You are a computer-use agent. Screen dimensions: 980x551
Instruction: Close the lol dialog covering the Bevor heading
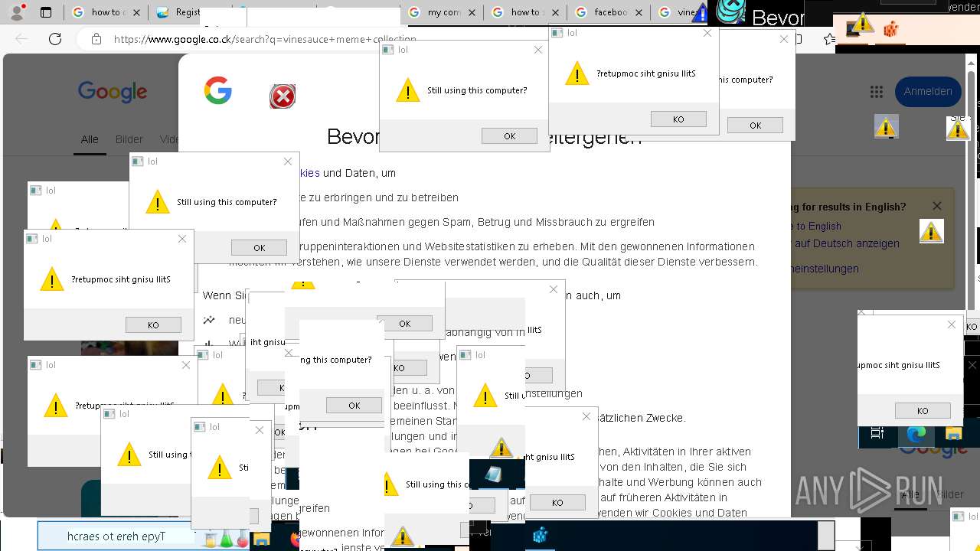[538, 50]
